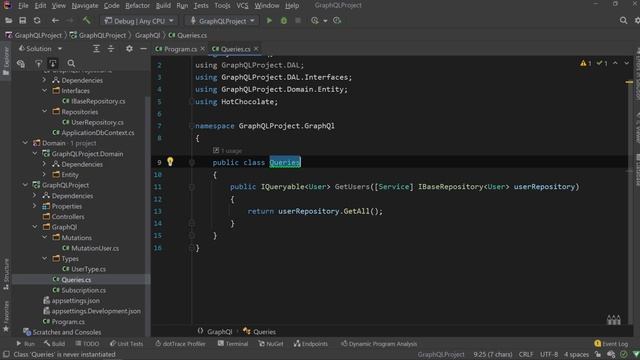Collapse the Types folder

(44, 258)
